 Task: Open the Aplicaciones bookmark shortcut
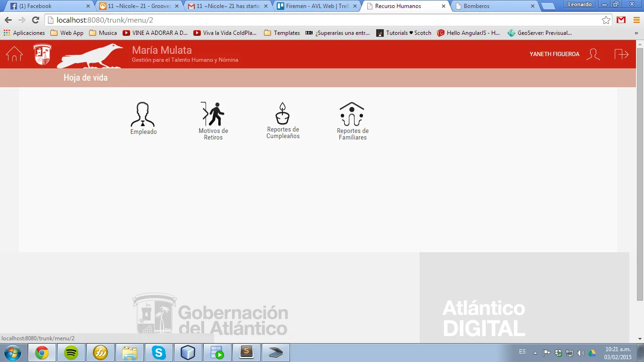tap(24, 33)
